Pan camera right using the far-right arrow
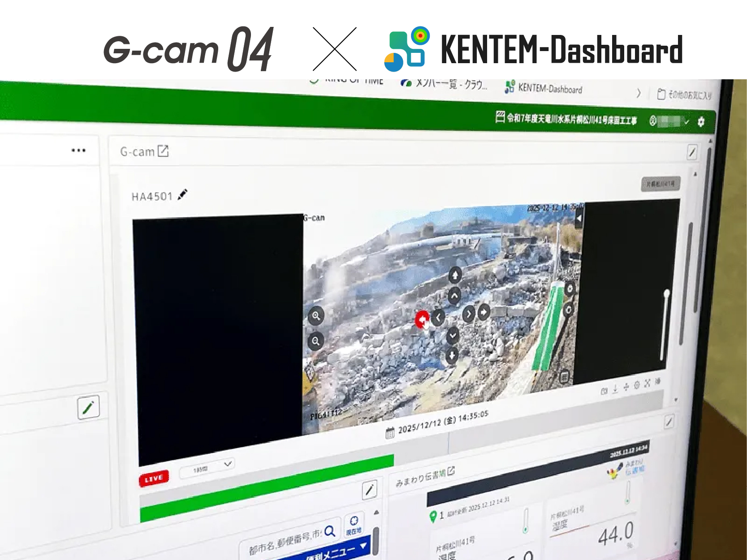 pos(484,311)
